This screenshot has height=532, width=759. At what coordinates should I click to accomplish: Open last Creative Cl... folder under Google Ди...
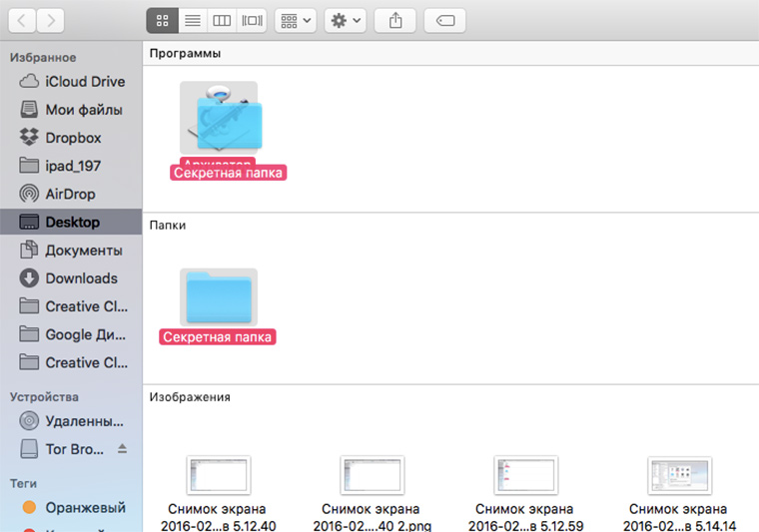coord(71,362)
